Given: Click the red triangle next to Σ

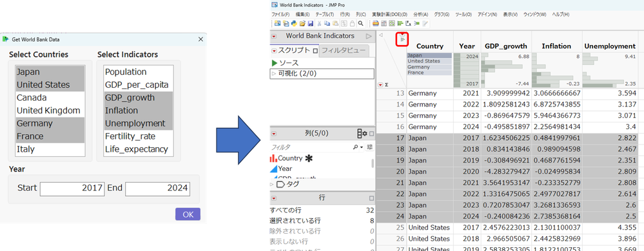Looking at the screenshot, I should point(380,85).
